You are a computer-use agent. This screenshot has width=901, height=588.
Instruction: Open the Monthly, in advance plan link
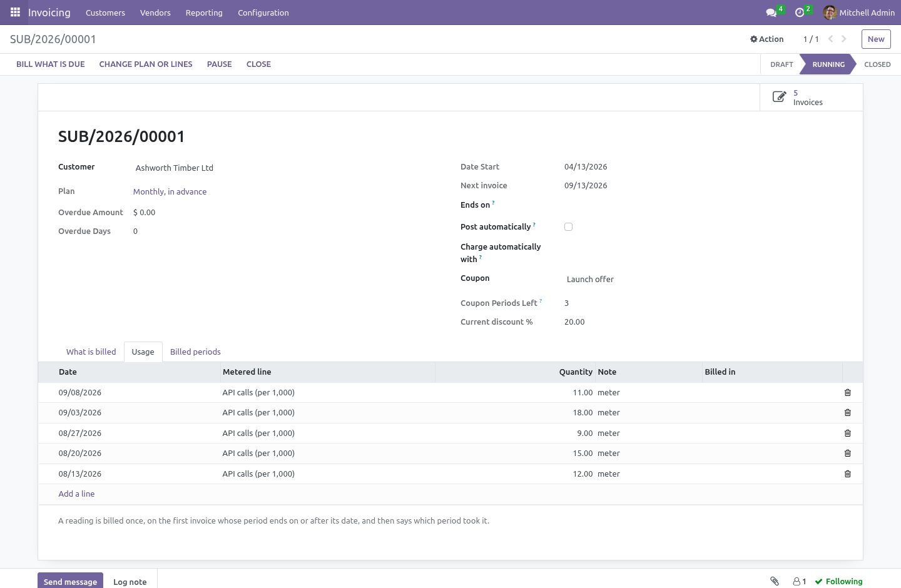tap(170, 191)
